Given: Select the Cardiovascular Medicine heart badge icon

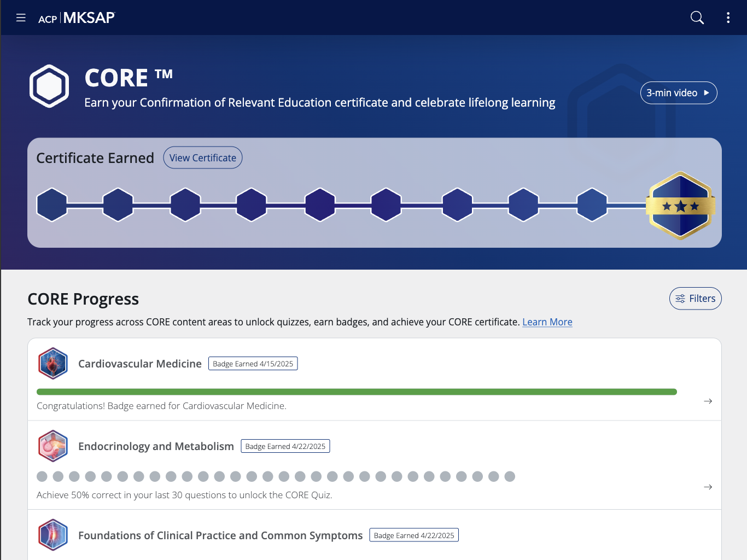Looking at the screenshot, I should click(52, 363).
